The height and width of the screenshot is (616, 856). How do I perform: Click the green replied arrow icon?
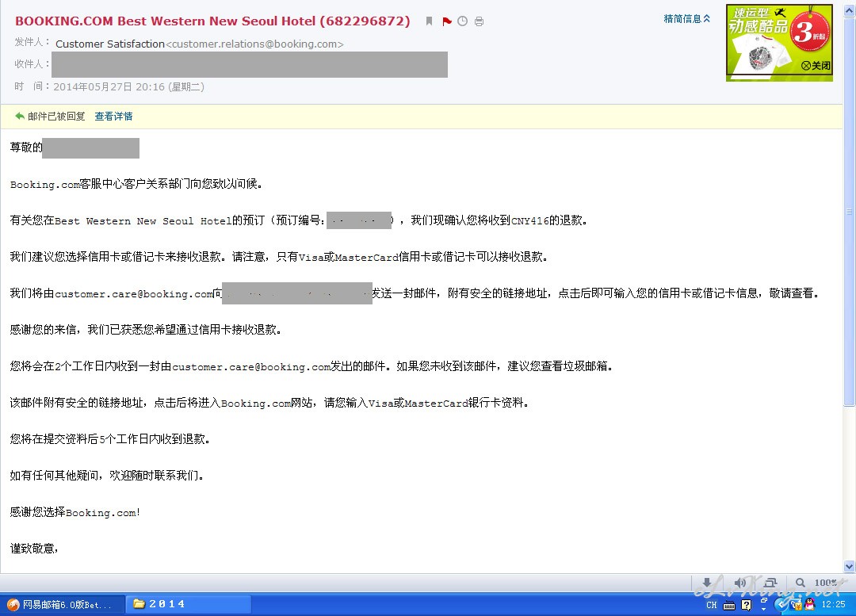(x=20, y=117)
